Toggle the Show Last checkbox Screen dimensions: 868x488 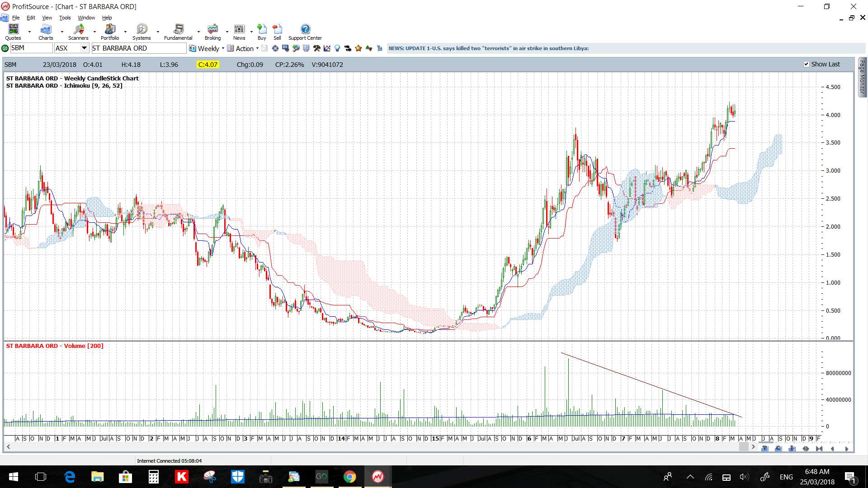[806, 64]
